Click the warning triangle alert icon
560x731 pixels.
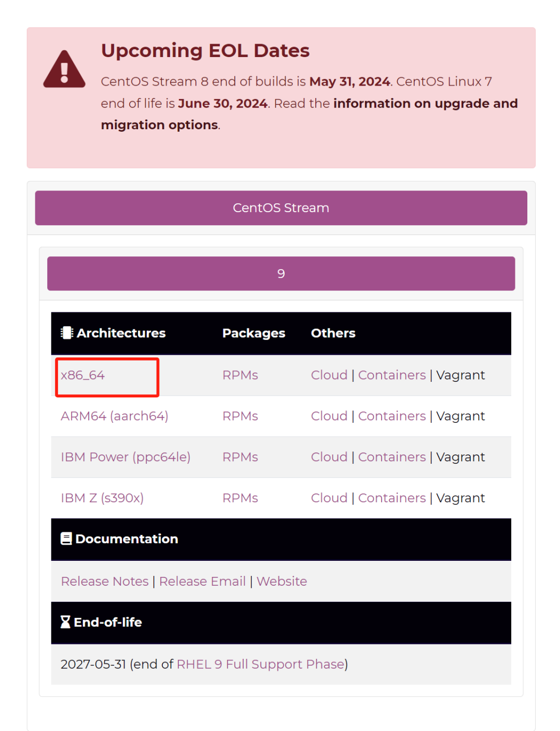click(x=64, y=70)
